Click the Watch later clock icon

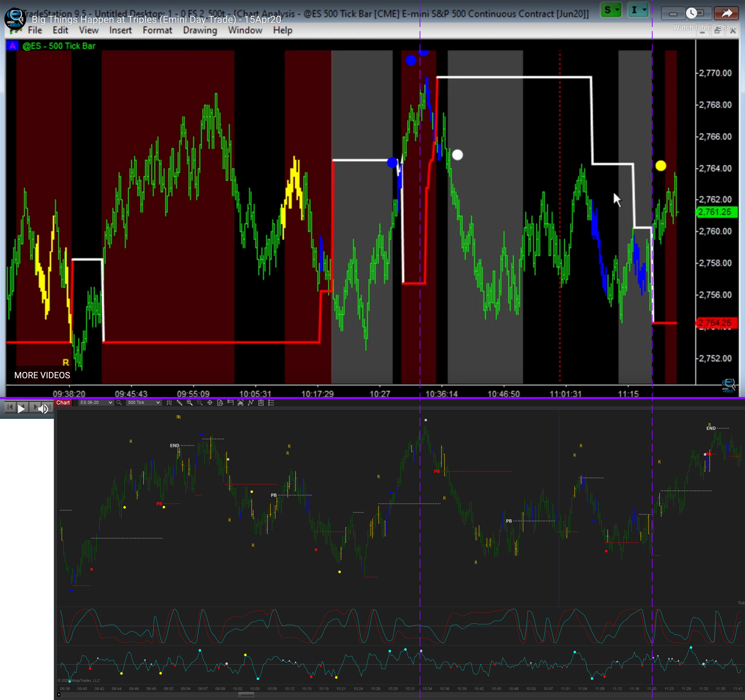pyautogui.click(x=691, y=13)
